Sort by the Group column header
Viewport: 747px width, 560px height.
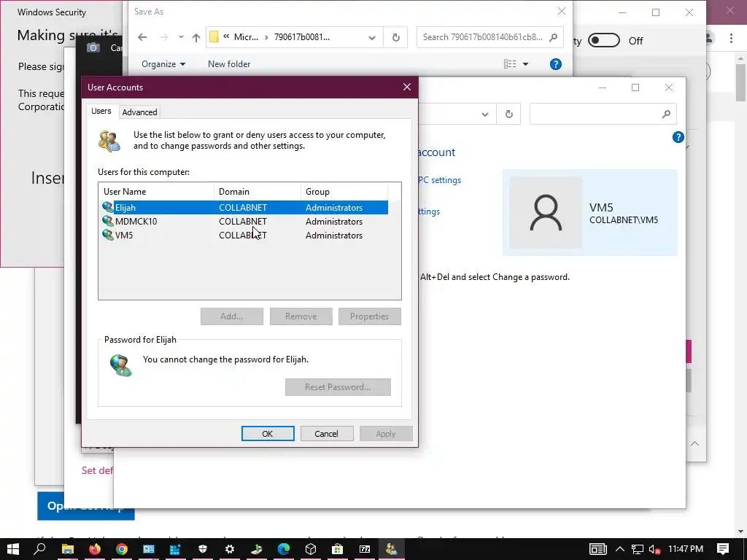click(344, 192)
